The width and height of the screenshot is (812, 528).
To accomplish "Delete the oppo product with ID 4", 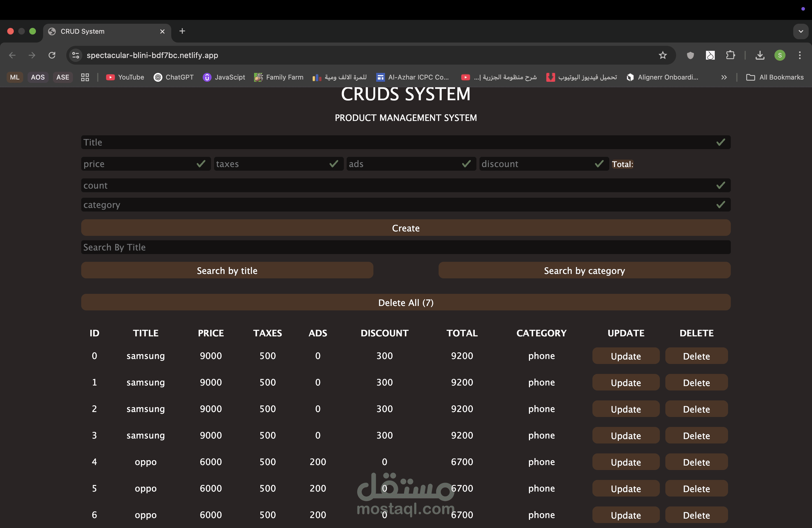I will 696,462.
